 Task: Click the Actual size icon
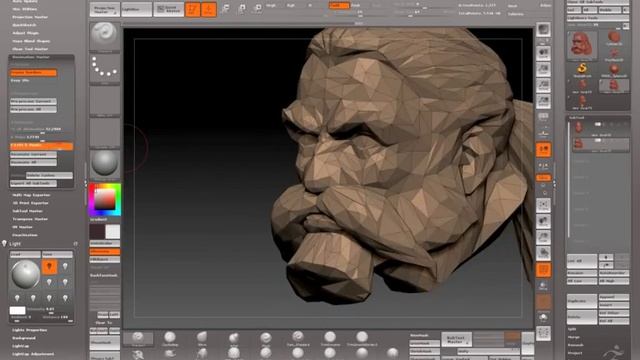[x=543, y=85]
